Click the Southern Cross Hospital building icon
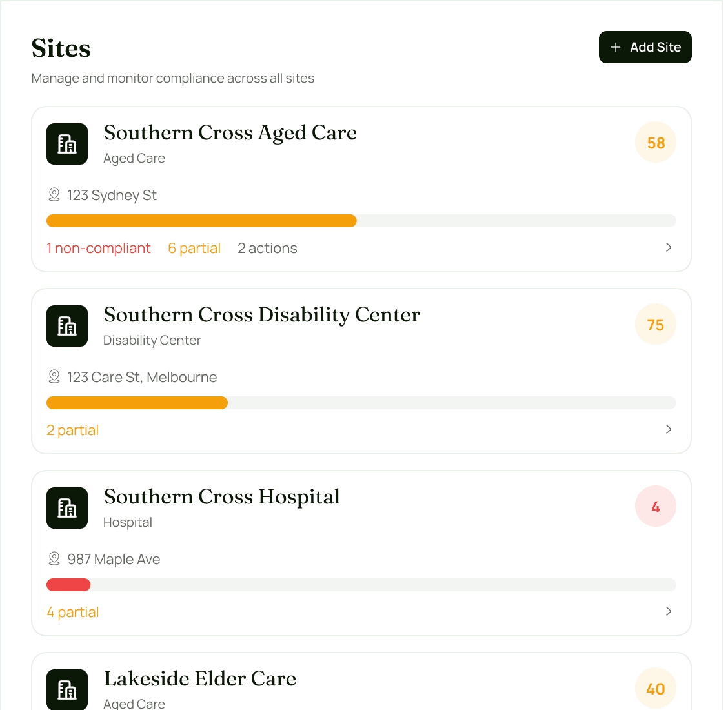Image resolution: width=728 pixels, height=710 pixels. [67, 508]
